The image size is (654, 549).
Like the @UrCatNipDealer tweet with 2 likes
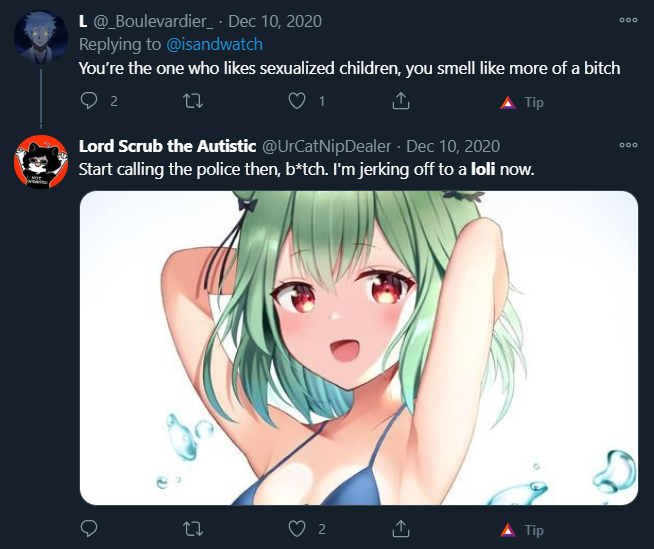coord(297,529)
